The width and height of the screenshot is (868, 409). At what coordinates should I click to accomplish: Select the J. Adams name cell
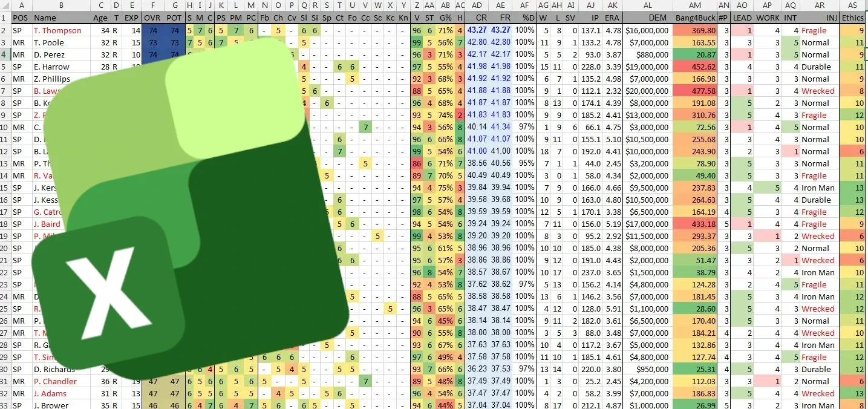pyautogui.click(x=61, y=393)
